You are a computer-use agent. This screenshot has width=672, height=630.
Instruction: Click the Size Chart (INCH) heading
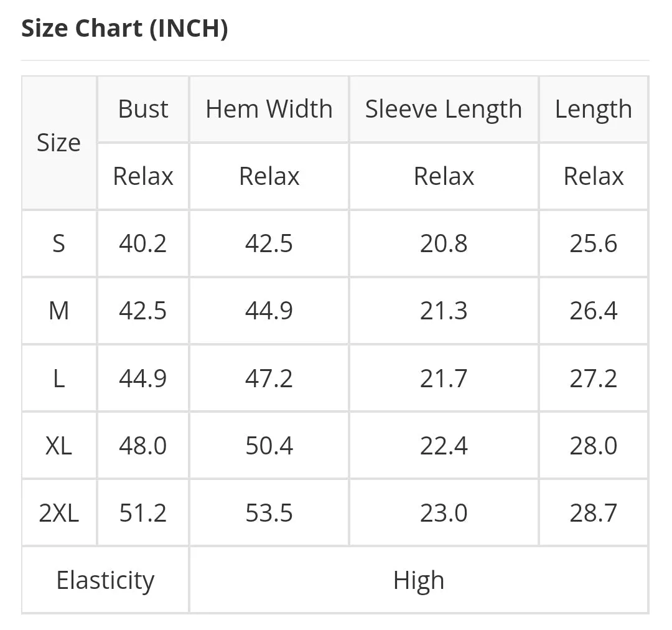tap(124, 29)
